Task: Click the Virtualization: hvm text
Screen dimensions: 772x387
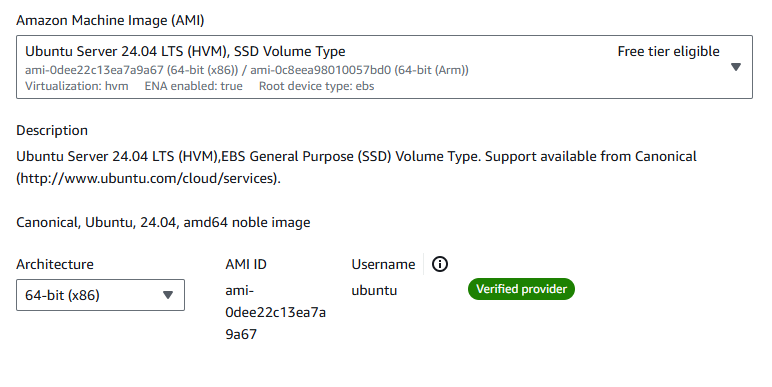Action: (77, 86)
